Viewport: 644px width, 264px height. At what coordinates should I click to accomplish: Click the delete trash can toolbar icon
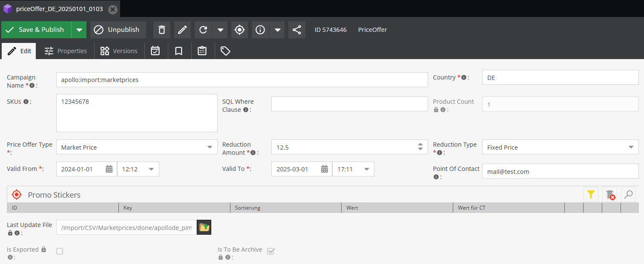coord(162,30)
